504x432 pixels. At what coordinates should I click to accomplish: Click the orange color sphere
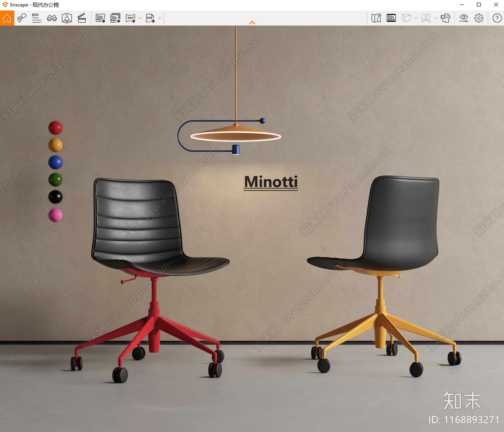click(x=55, y=145)
